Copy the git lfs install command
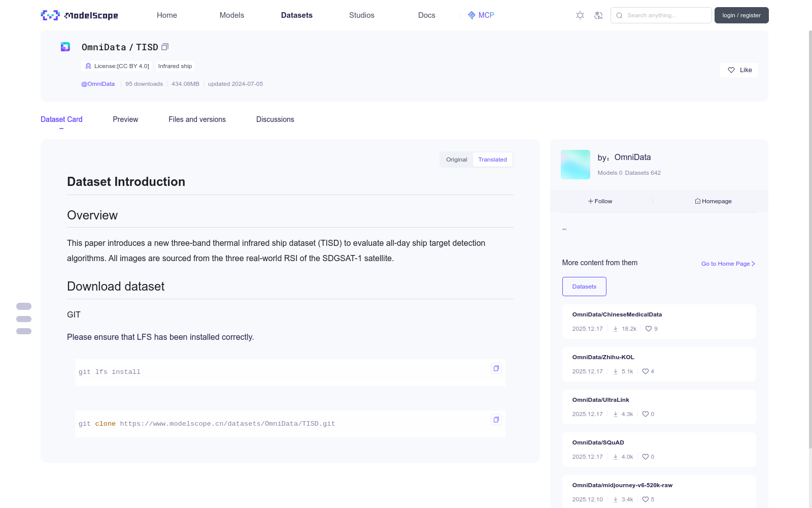This screenshot has height=508, width=812. coord(496,368)
